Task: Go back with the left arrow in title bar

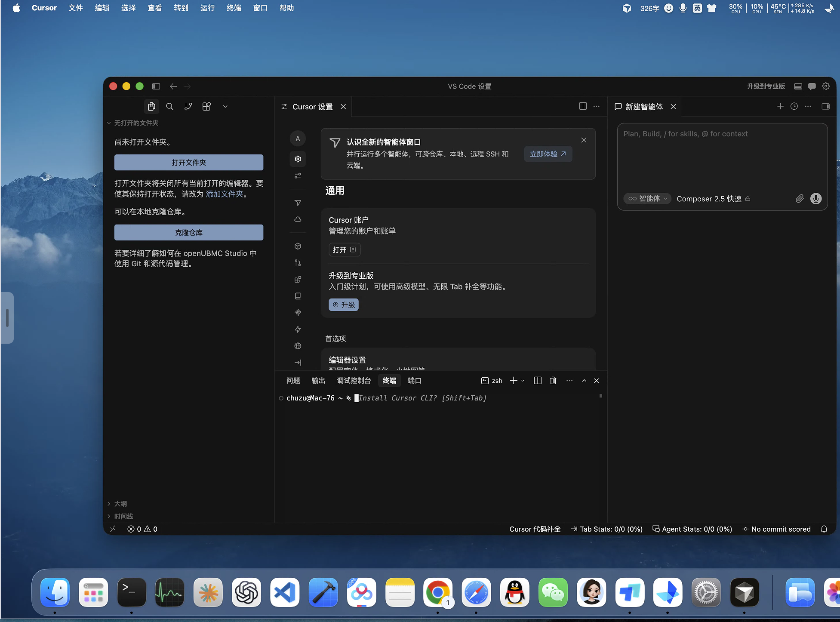Action: pos(173,86)
